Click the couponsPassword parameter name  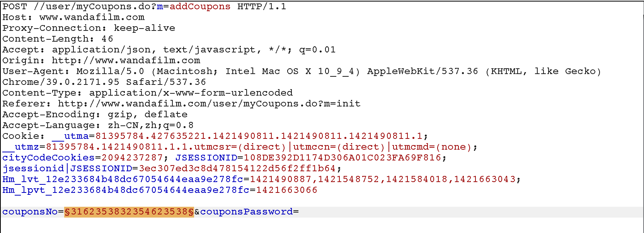coord(247,212)
